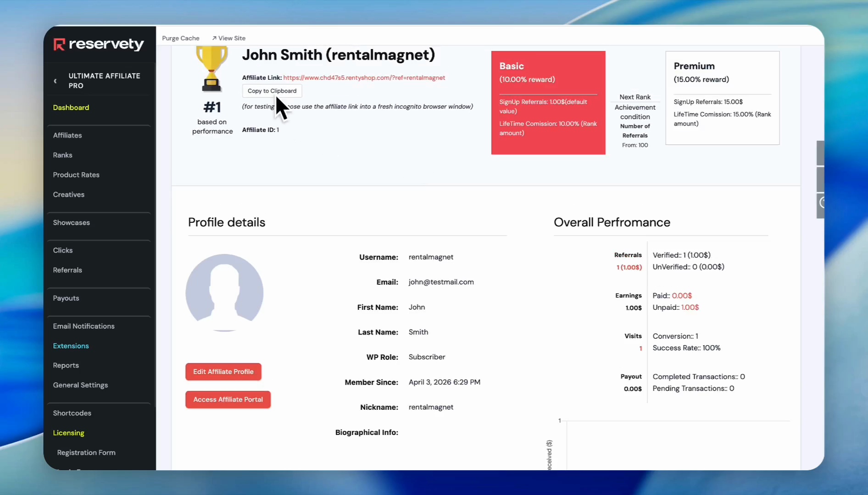The height and width of the screenshot is (495, 868).
Task: Open the Payouts menu item
Action: pos(66,298)
